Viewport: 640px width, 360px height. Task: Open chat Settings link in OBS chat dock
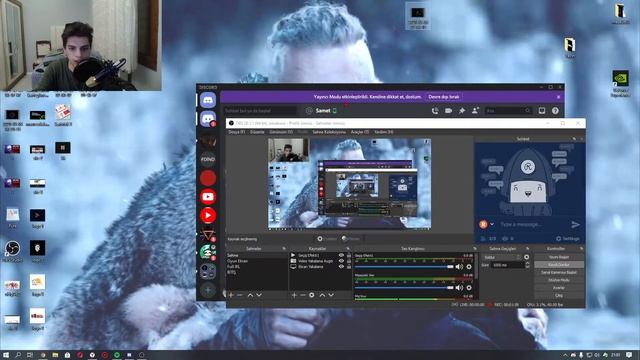point(568,239)
